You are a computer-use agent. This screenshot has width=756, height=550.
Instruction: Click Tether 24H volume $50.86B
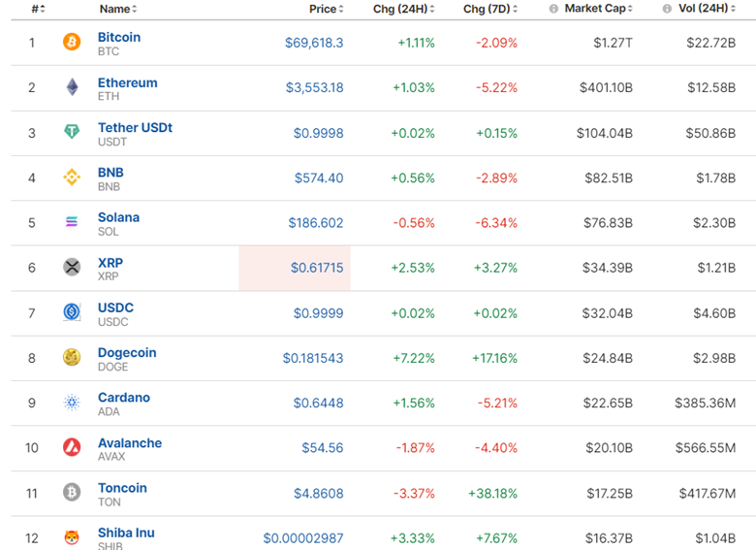(710, 133)
